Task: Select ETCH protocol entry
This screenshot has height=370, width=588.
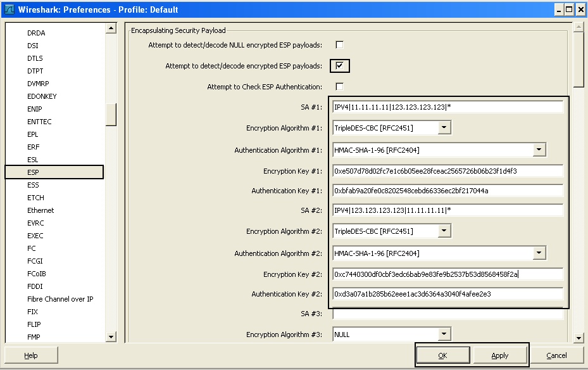Action: [35, 198]
